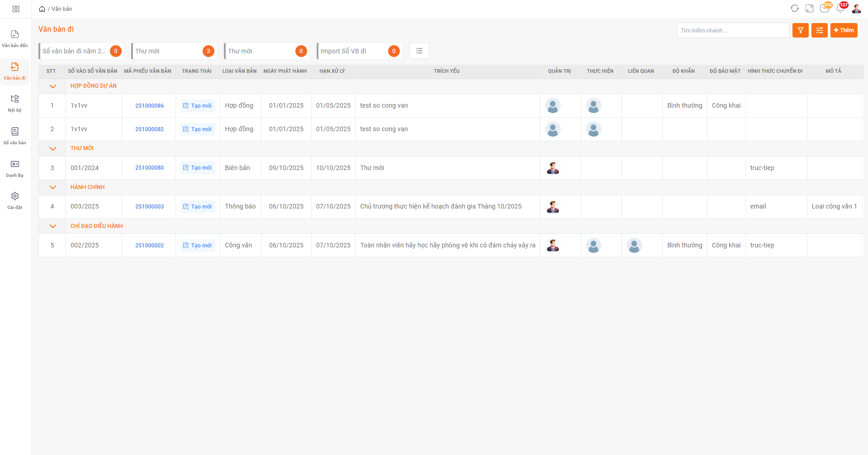
Task: Select the Thư mời tab with 3 badge
Action: point(174,51)
